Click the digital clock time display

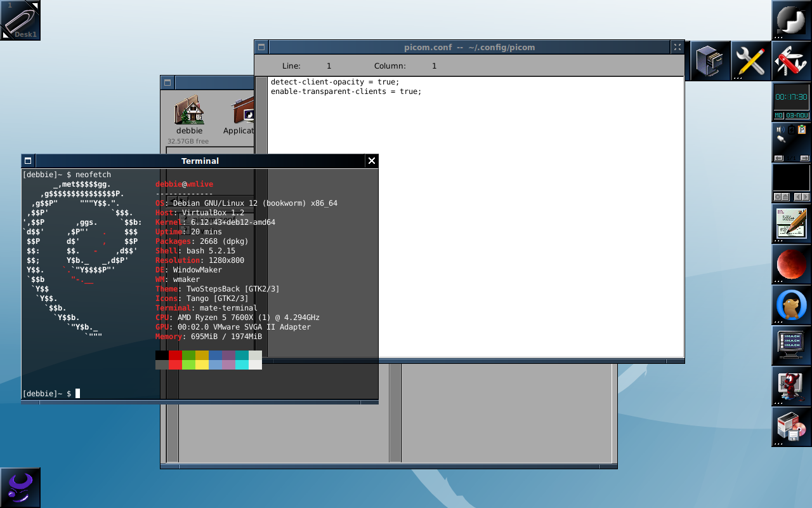pos(791,97)
